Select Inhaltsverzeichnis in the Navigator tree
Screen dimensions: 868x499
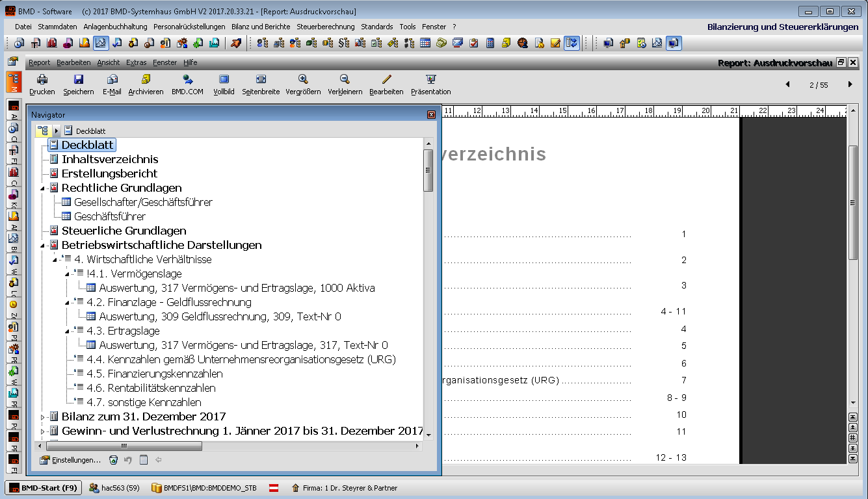[x=109, y=159]
